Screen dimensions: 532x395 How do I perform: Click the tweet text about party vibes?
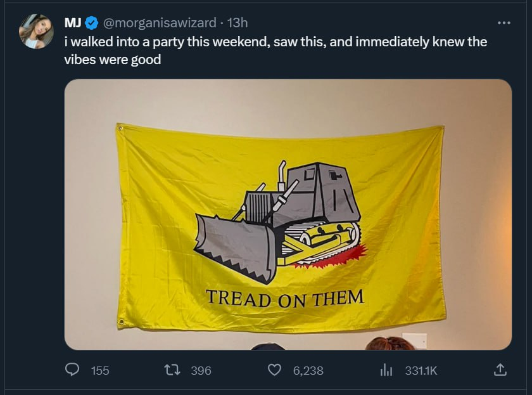click(x=275, y=51)
